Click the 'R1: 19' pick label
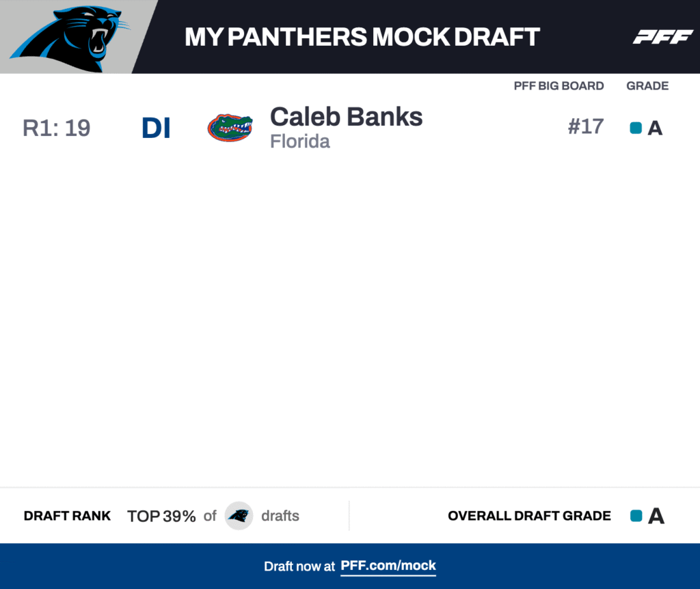 point(57,128)
